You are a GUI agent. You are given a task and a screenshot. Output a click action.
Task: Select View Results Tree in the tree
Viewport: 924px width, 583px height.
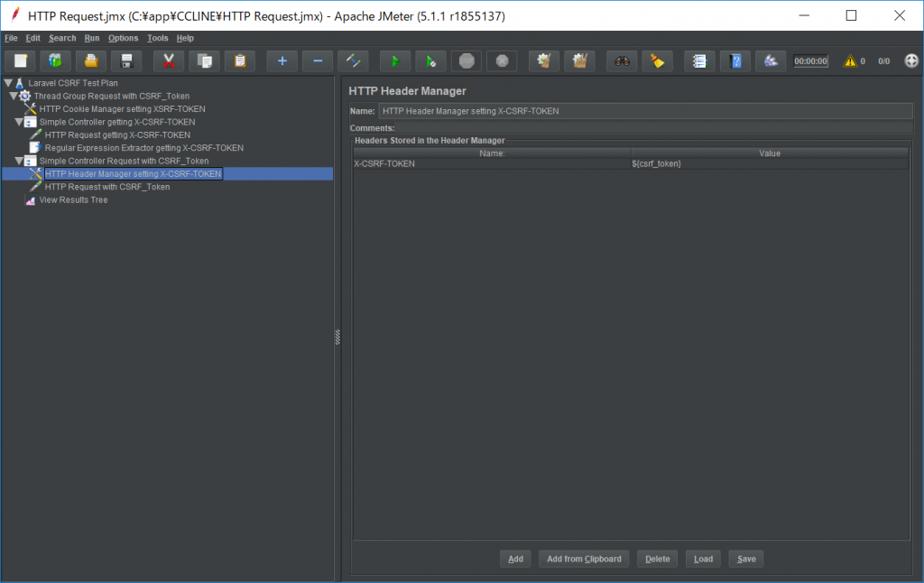(x=73, y=199)
